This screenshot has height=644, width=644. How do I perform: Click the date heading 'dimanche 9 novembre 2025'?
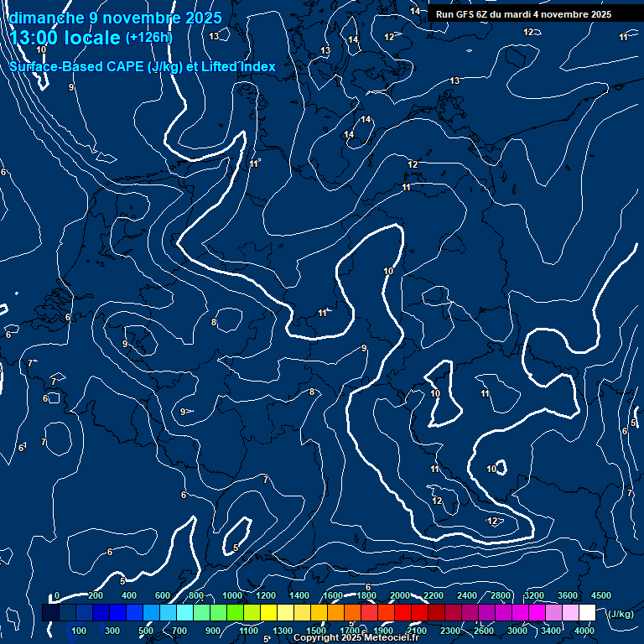click(116, 18)
